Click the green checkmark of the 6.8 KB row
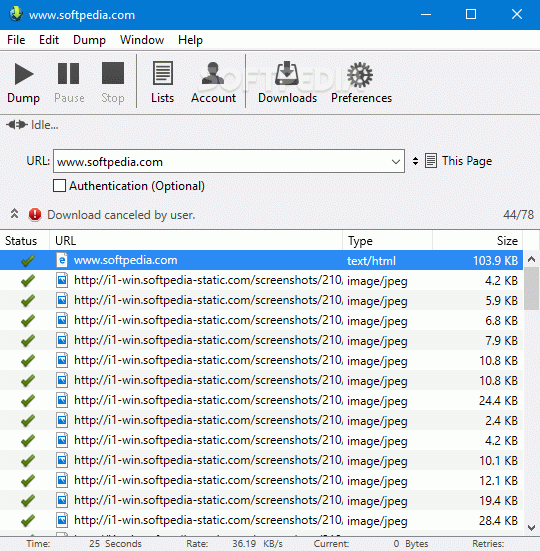 (x=27, y=320)
